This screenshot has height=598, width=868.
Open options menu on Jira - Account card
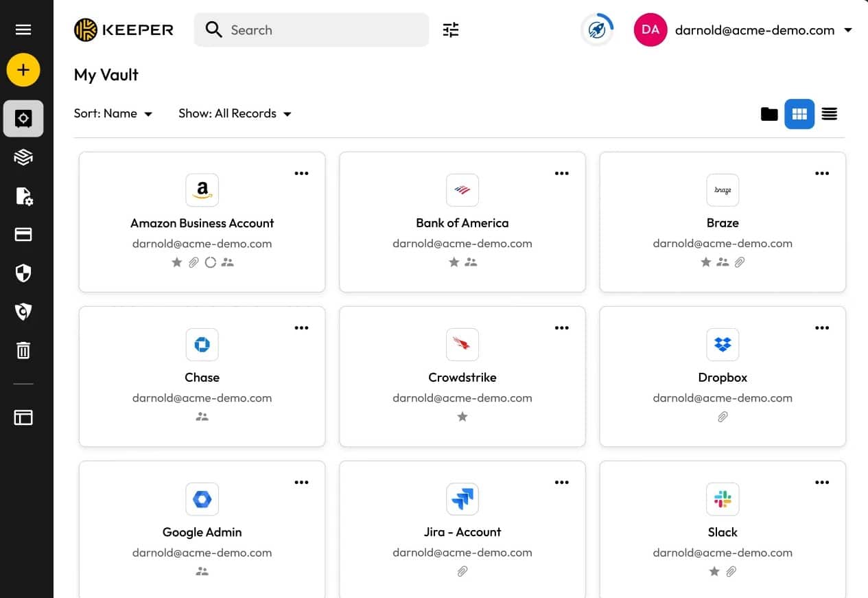coord(562,482)
